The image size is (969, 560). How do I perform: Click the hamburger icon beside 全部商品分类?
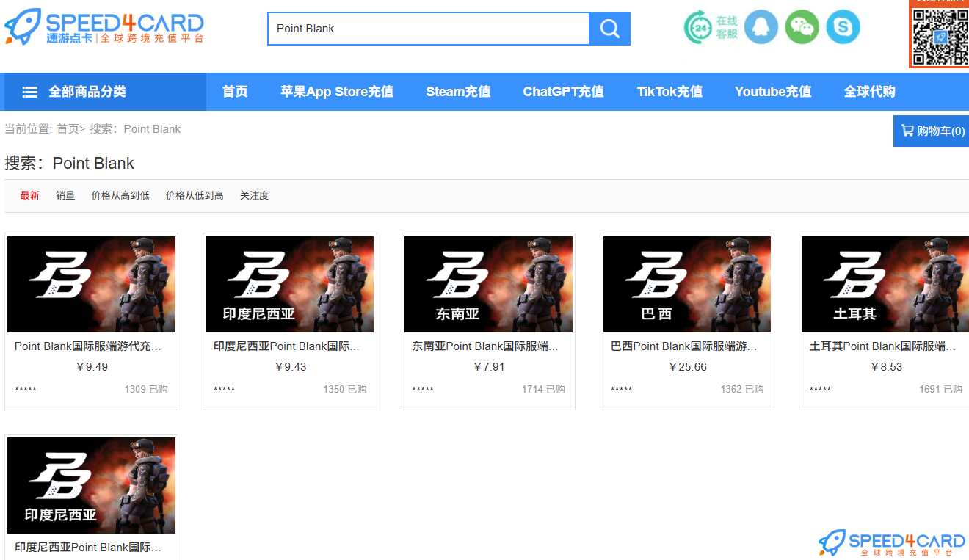30,92
